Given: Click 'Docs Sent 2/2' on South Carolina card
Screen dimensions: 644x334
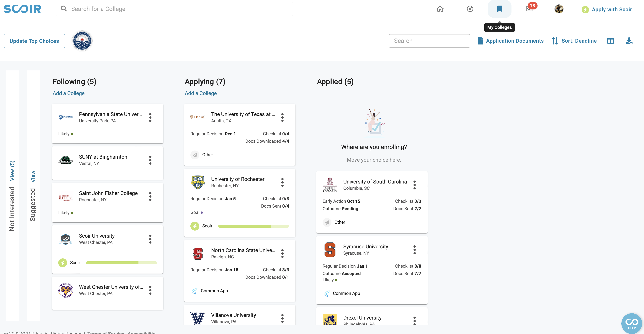Looking at the screenshot, I should coord(407,209).
